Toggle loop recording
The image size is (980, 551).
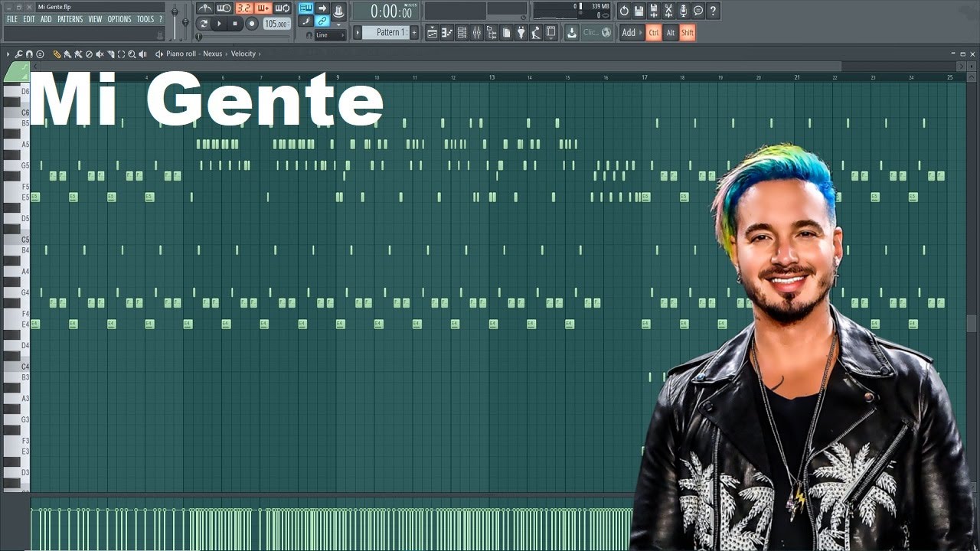(x=283, y=8)
